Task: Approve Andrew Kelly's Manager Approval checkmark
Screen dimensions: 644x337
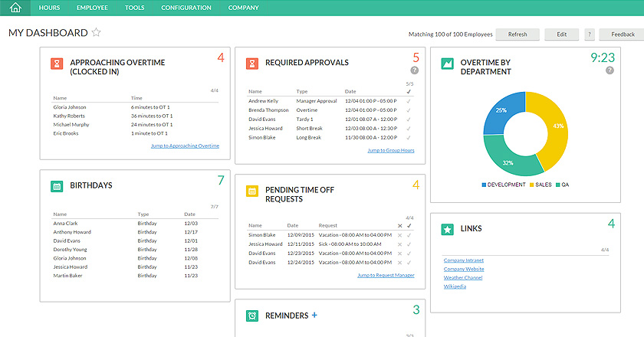Action: 408,101
